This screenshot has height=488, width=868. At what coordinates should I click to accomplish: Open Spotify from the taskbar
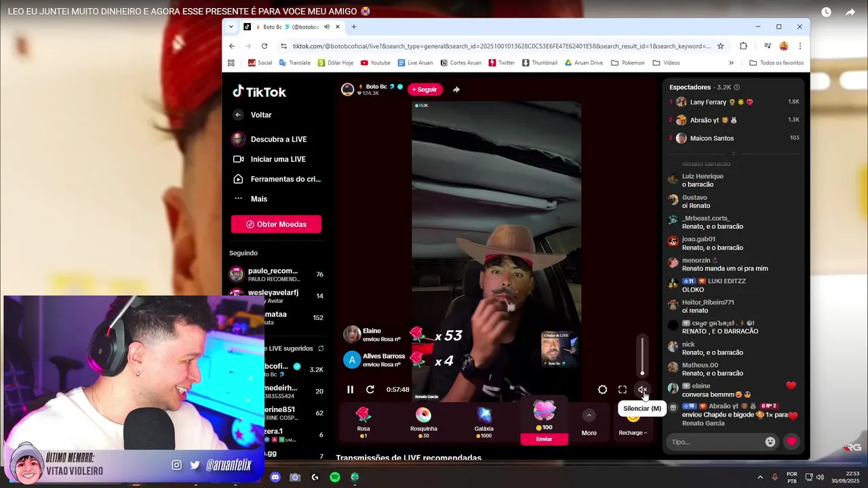pyautogui.click(x=335, y=477)
